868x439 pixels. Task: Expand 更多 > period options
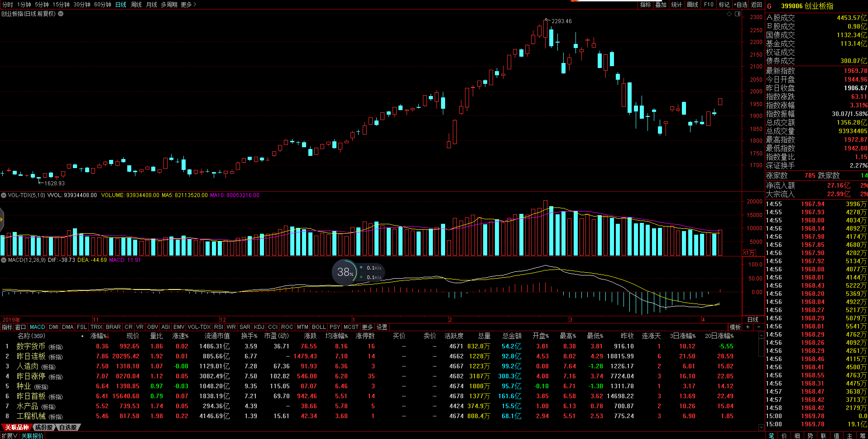click(188, 5)
